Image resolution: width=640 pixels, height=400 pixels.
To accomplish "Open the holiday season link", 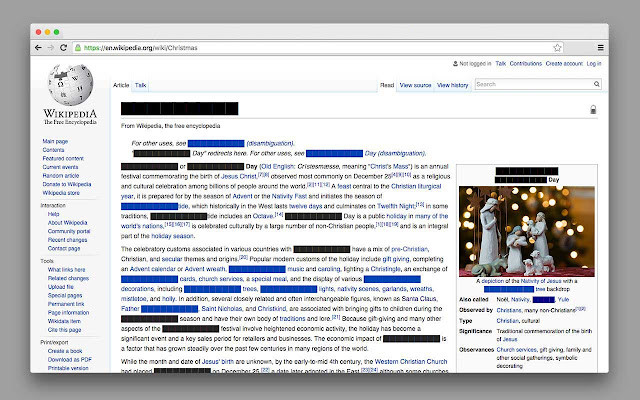I will [172, 236].
